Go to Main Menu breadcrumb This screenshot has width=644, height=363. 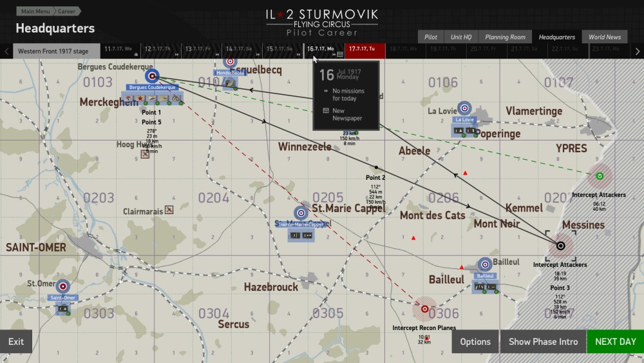click(35, 11)
